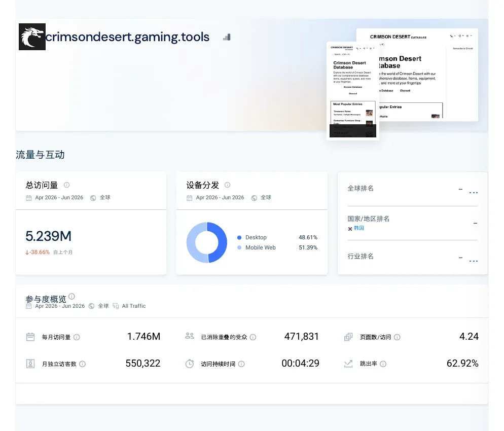504x431 pixels.
Task: Click the 页面数/访问 pages icon
Action: point(348,337)
